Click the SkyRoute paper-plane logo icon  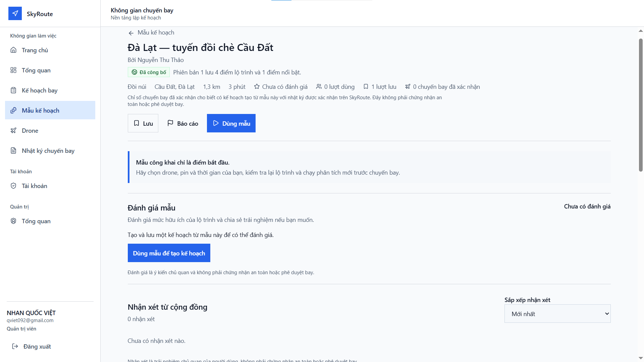tap(15, 13)
